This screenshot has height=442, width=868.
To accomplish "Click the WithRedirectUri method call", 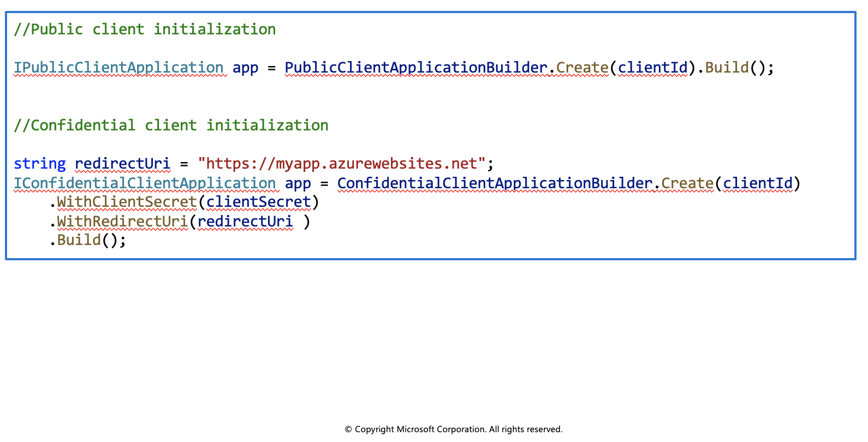I will [122, 222].
